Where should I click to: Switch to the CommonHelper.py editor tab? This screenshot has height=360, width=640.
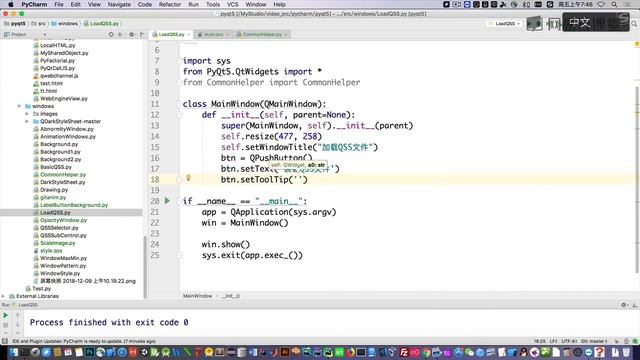click(x=262, y=35)
